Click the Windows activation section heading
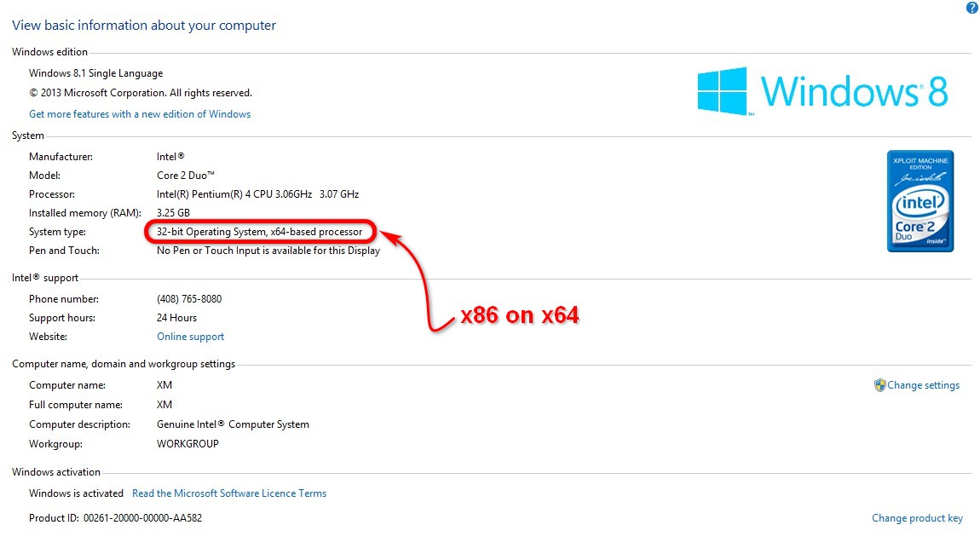This screenshot has width=980, height=548. click(x=55, y=472)
